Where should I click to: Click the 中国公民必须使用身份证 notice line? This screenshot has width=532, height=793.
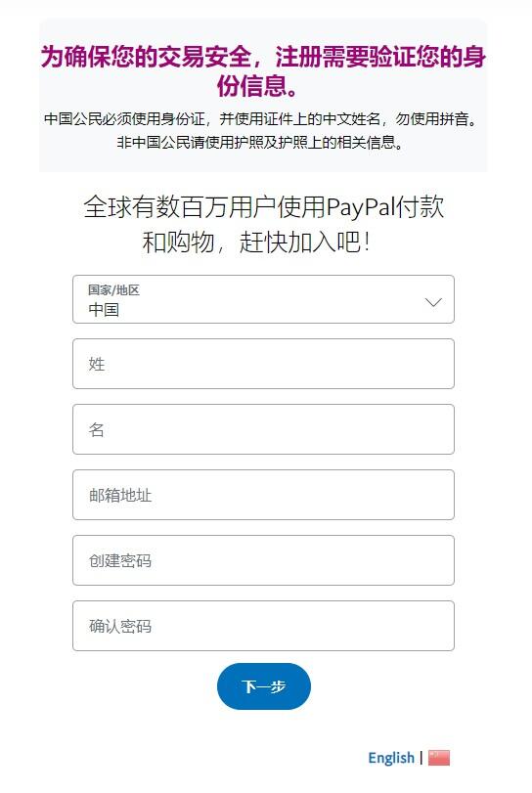point(261,119)
